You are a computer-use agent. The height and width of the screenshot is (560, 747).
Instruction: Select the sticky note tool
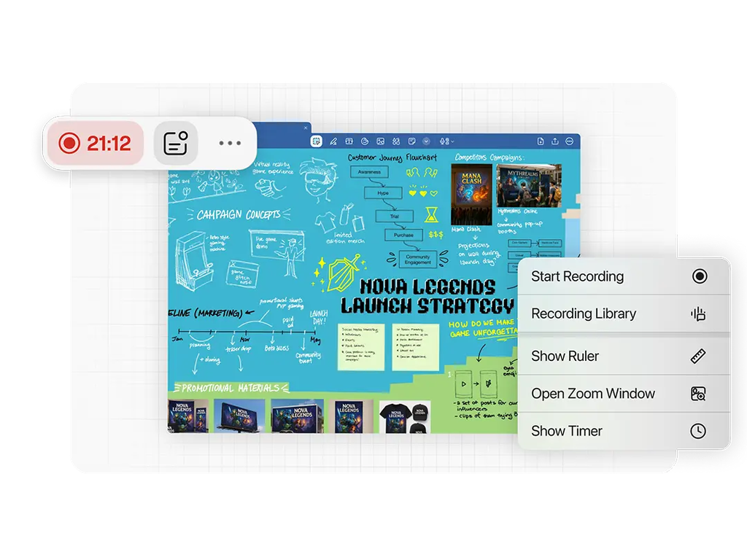pos(411,141)
